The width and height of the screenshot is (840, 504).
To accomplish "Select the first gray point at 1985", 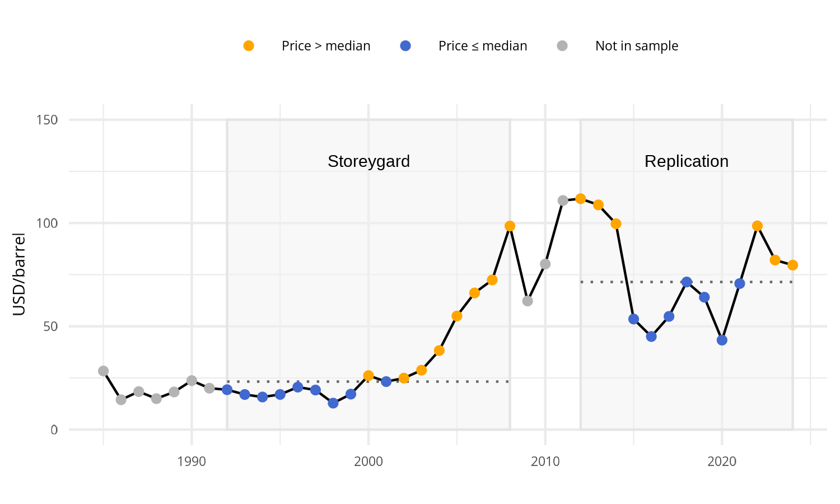I will [x=103, y=371].
